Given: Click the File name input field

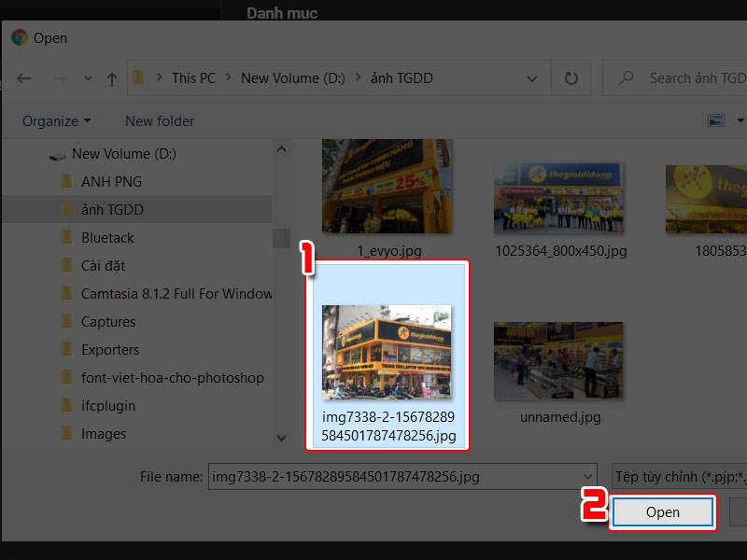Looking at the screenshot, I should coord(402,477).
